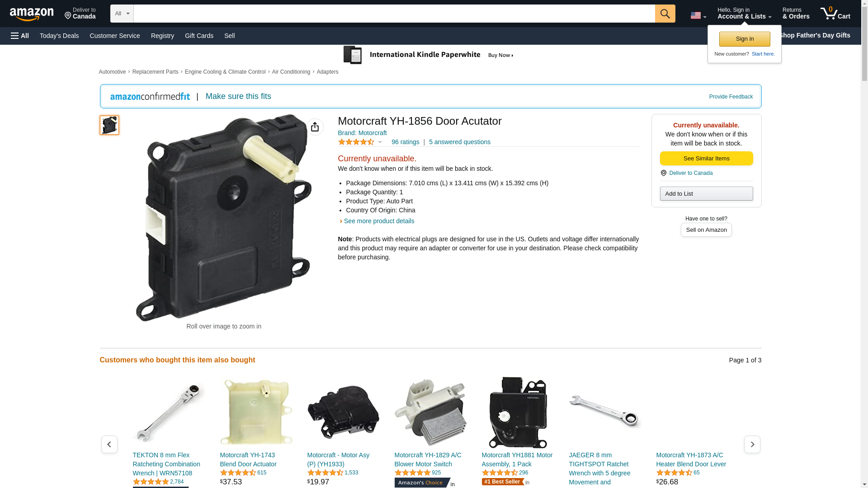This screenshot has height=488, width=868.
Task: Open Today's Deals in navigation bar
Action: (x=59, y=36)
